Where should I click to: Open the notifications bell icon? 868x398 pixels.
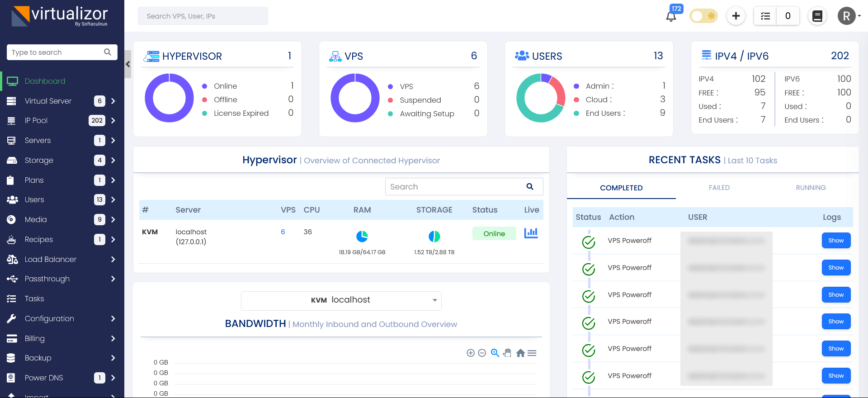[671, 17]
